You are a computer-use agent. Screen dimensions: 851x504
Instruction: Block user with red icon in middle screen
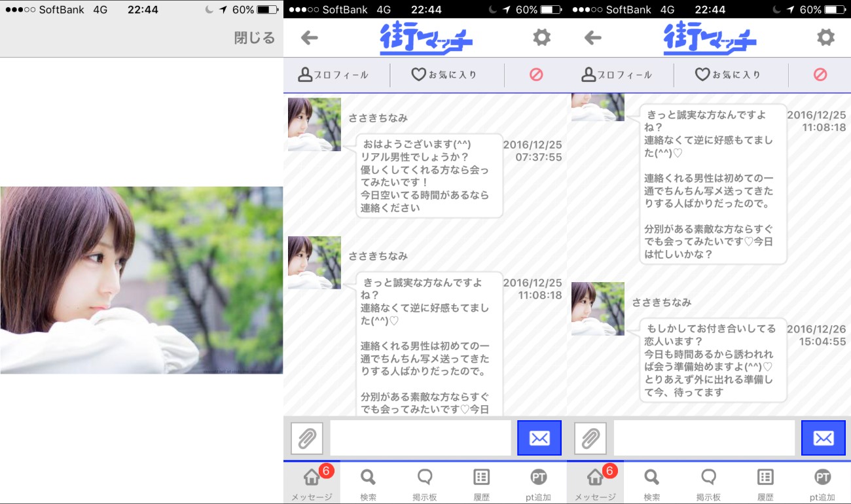536,75
